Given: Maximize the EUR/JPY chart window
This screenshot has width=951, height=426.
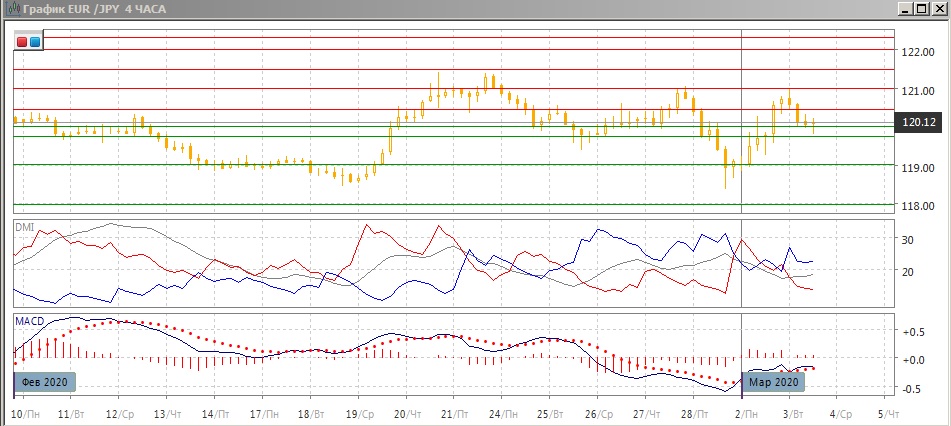Looking at the screenshot, I should click(922, 8).
